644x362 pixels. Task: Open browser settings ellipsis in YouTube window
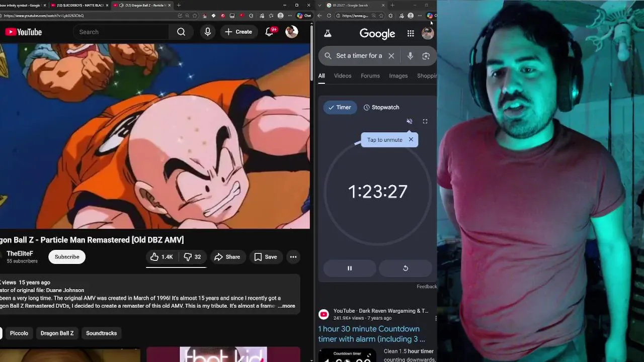pyautogui.click(x=290, y=16)
